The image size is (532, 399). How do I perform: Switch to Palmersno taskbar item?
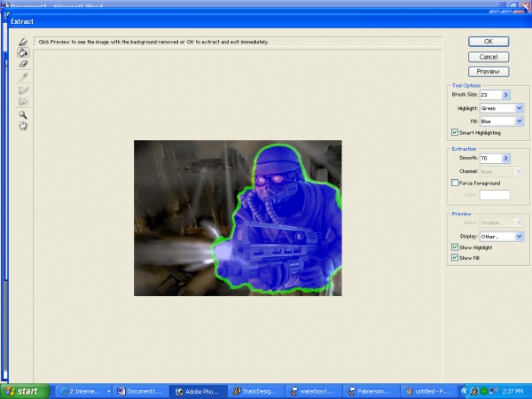(x=372, y=391)
